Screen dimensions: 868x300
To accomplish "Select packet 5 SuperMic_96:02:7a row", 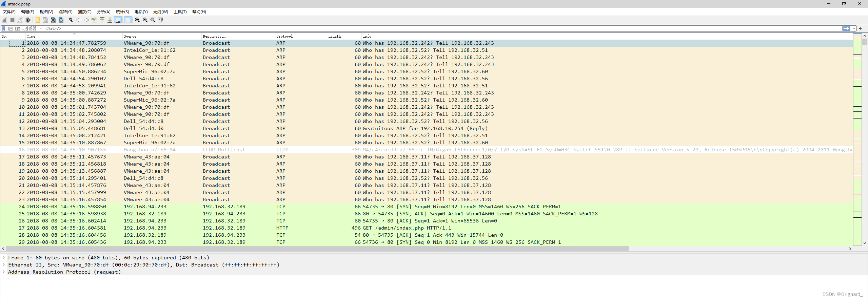I will [x=427, y=71].
